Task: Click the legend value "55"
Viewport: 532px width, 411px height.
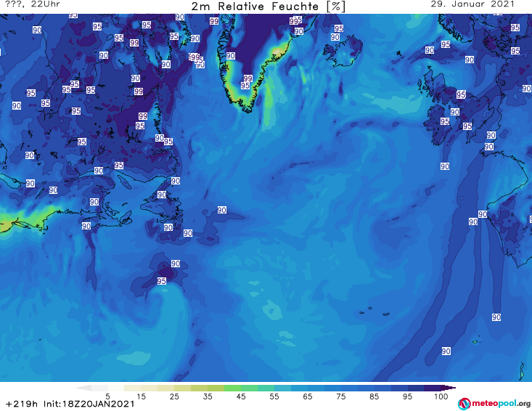Action: (274, 396)
